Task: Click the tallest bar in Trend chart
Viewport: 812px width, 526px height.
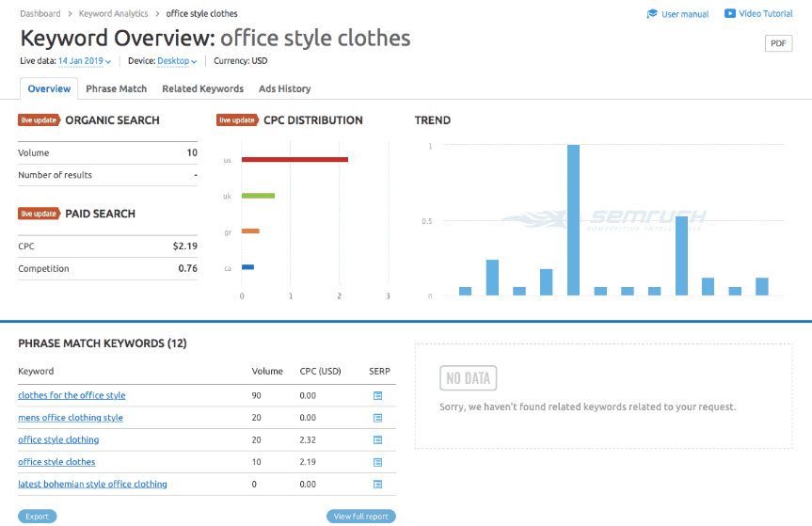Action: tap(573, 220)
